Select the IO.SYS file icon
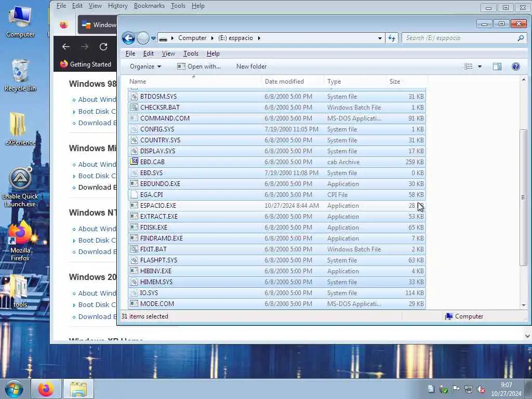Viewport: 532px width, 399px height. click(x=134, y=293)
